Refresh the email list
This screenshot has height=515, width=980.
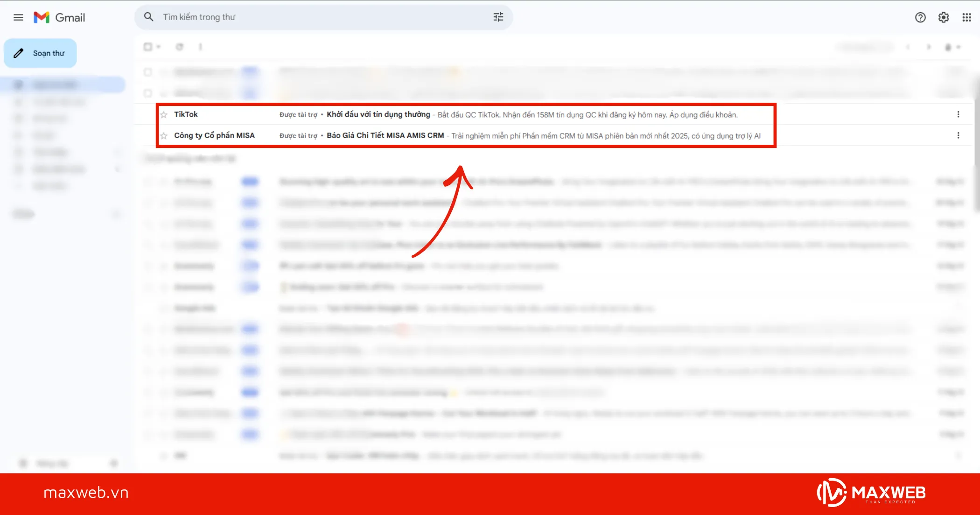[x=180, y=47]
